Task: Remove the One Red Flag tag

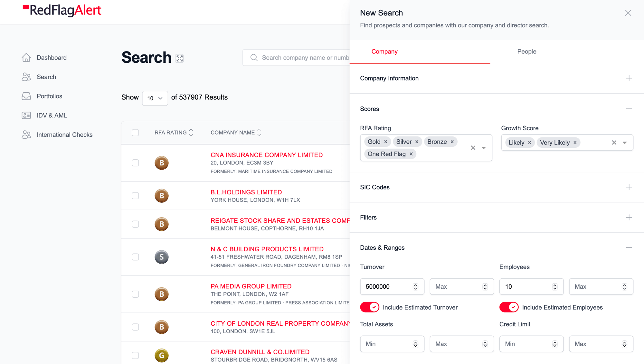Action: 411,154
